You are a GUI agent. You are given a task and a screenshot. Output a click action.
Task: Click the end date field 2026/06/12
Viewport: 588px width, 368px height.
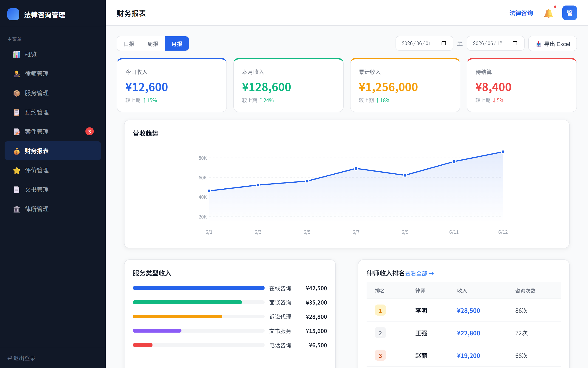495,43
